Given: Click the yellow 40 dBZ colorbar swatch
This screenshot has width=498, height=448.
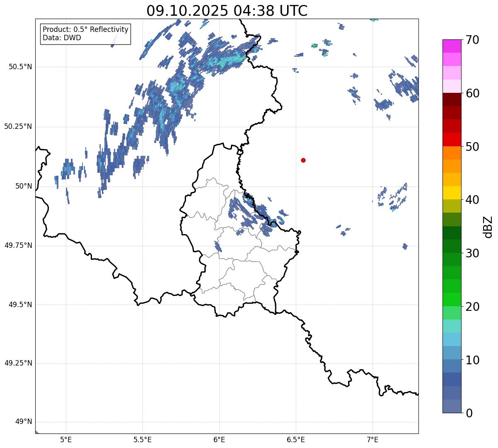Looking at the screenshot, I should coord(452,193).
